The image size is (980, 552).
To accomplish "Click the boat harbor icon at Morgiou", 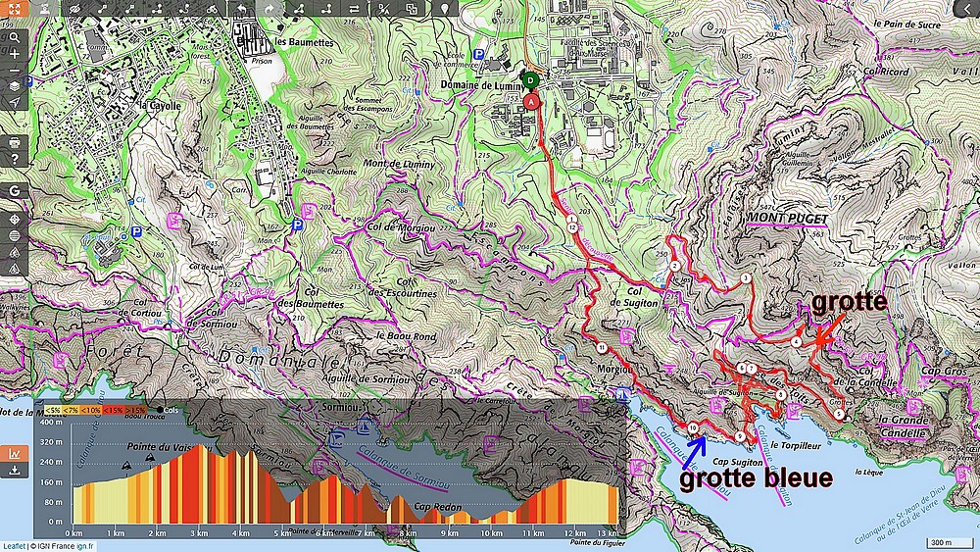I will pos(622,394).
